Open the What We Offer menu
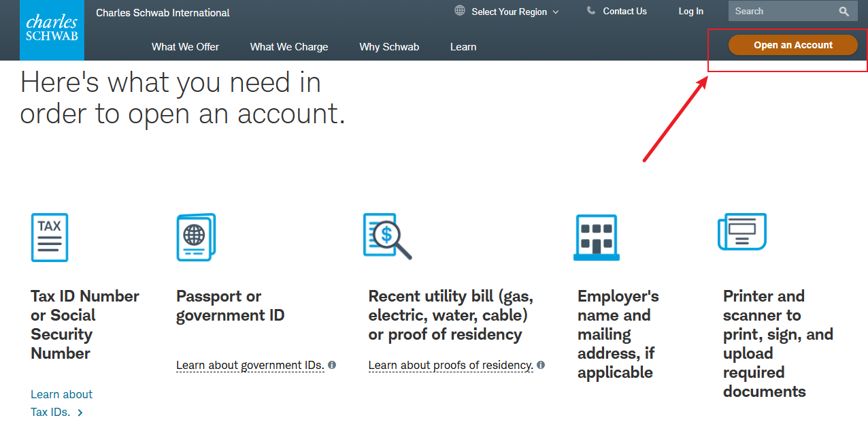The image size is (868, 435). coord(185,47)
